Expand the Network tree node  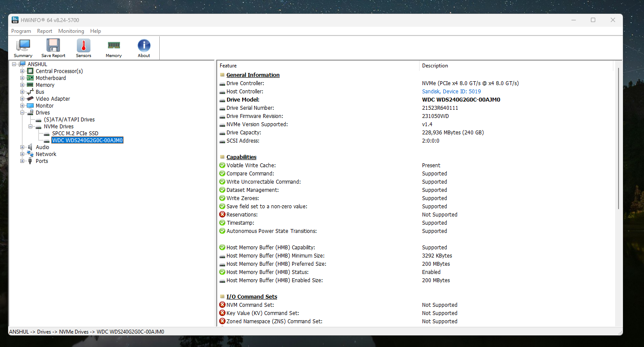point(22,154)
